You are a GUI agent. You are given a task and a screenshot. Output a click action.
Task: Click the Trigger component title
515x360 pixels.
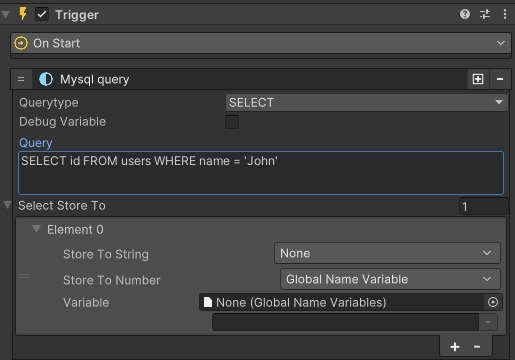click(x=77, y=15)
